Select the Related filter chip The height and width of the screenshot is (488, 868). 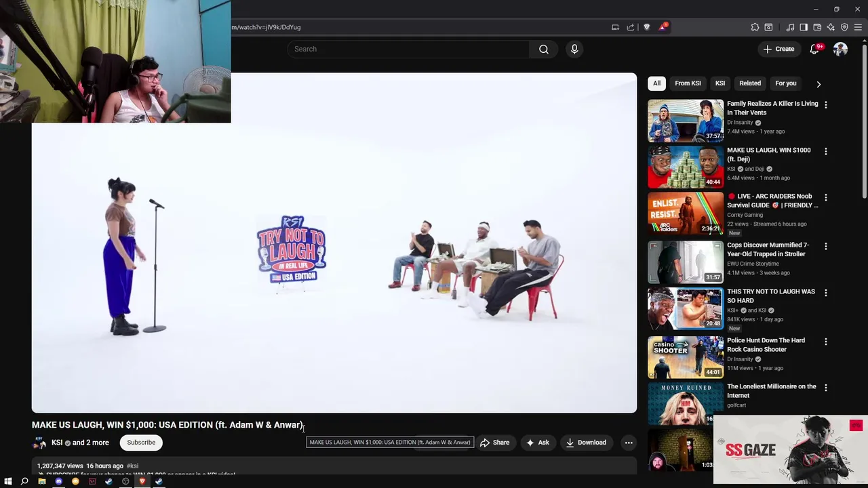tap(750, 83)
